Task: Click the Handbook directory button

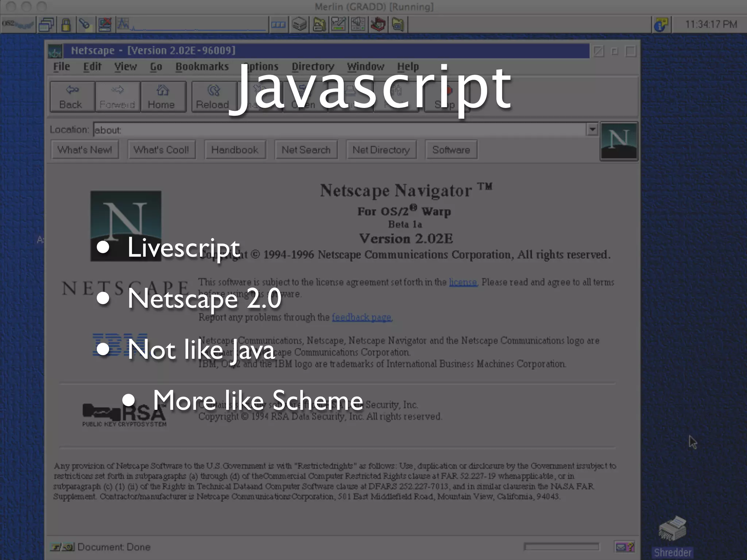Action: coord(235,150)
